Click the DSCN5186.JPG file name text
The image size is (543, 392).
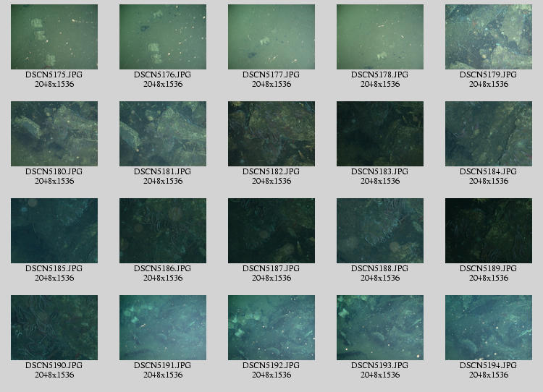[x=162, y=268]
